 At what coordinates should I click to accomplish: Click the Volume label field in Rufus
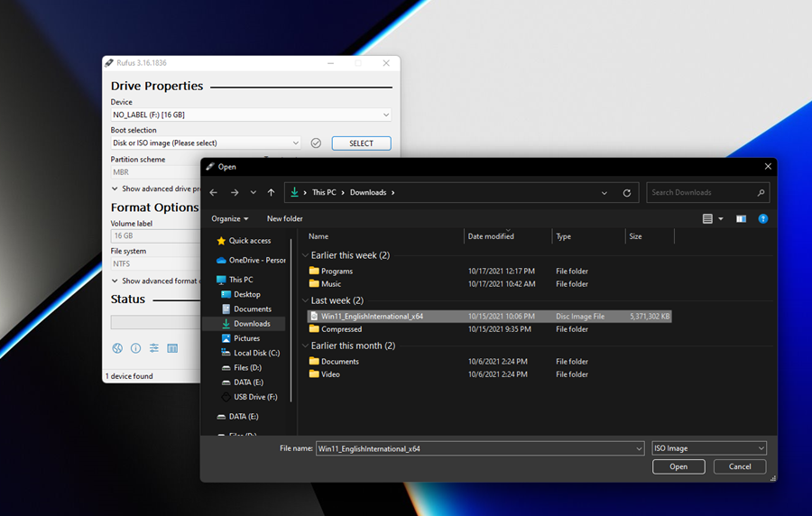155,236
